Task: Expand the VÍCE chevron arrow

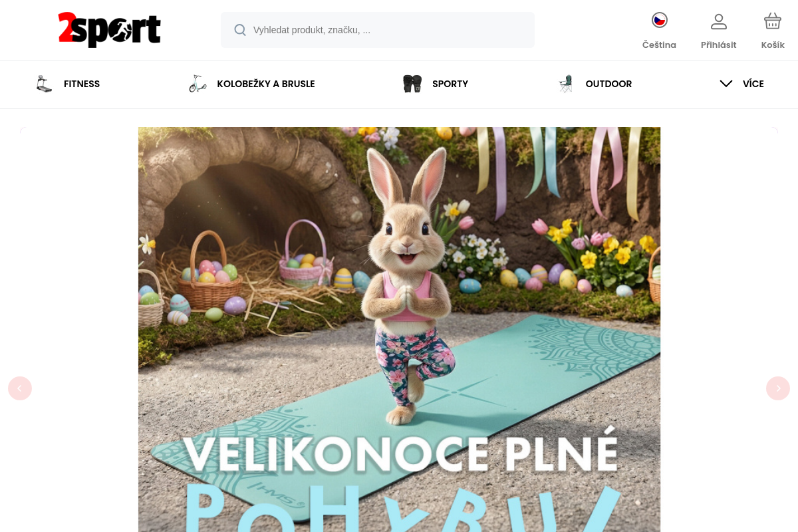Action: pyautogui.click(x=726, y=84)
